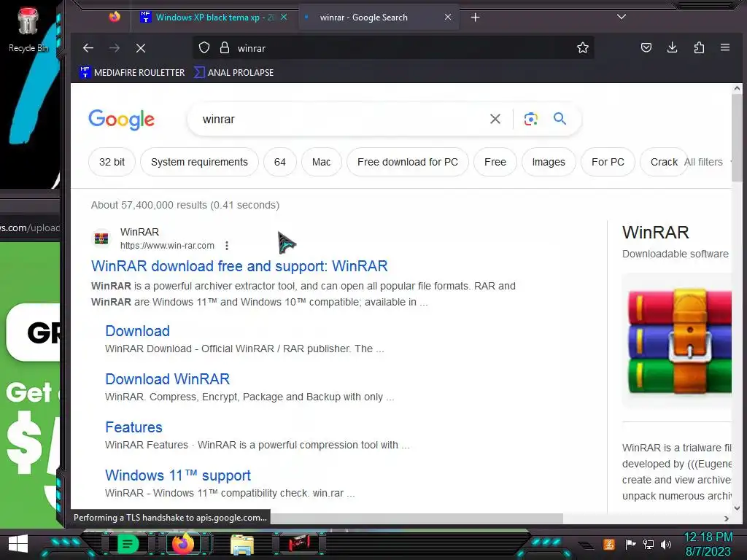Close the Windows XP black tema tab

click(284, 17)
